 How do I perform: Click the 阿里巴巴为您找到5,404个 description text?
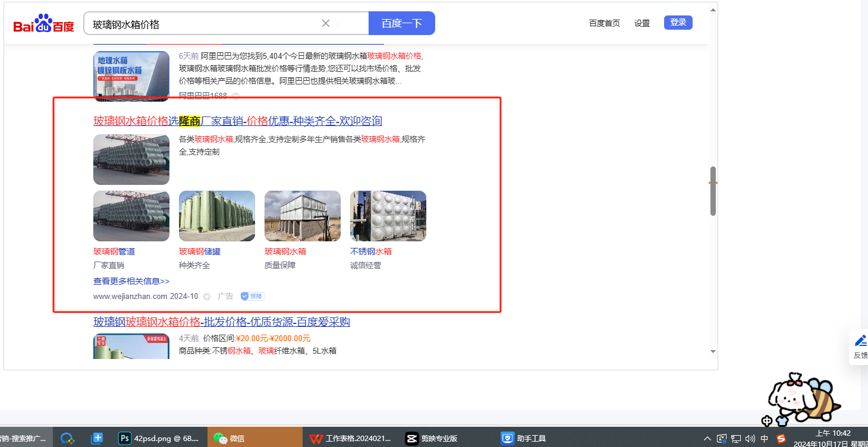[300, 68]
